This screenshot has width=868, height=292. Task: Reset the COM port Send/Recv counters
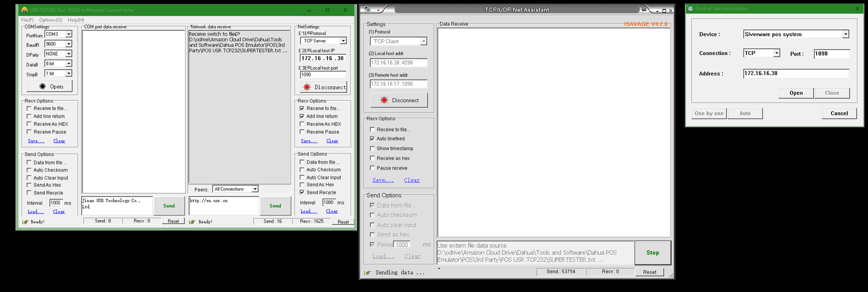click(x=174, y=221)
